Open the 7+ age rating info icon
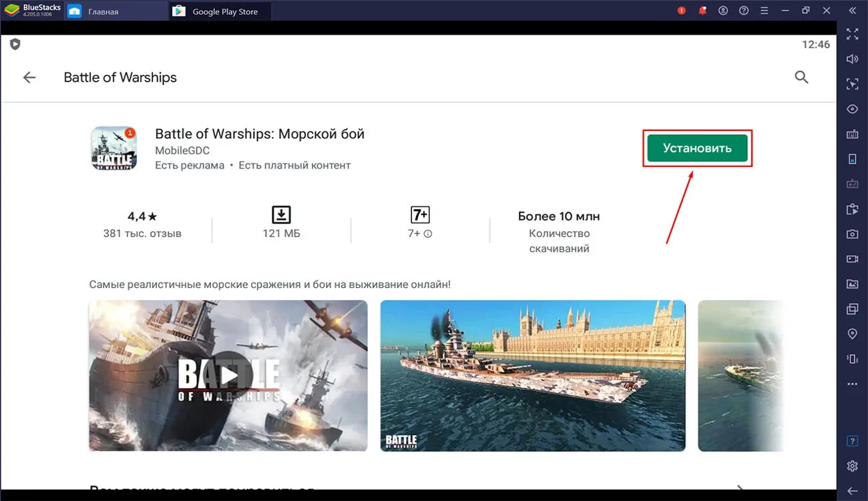 [428, 234]
